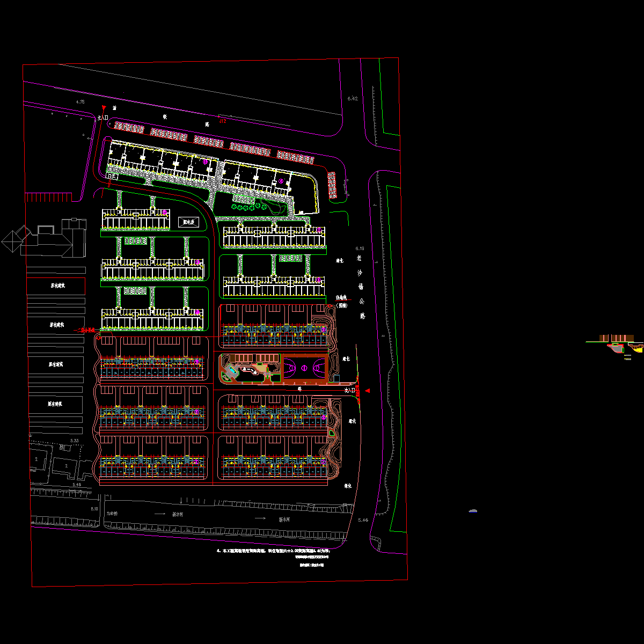Select the 4.78 elevation text
Screen dimensions: 644x644
coord(80,101)
